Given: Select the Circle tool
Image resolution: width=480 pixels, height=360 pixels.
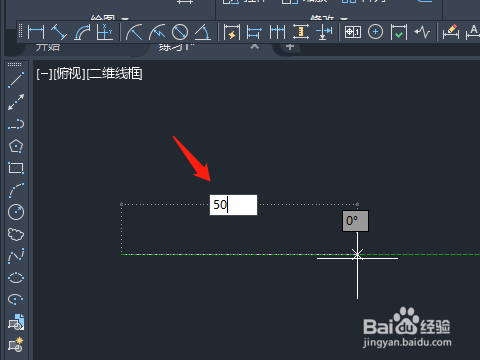Looking at the screenshot, I should coord(16,212).
